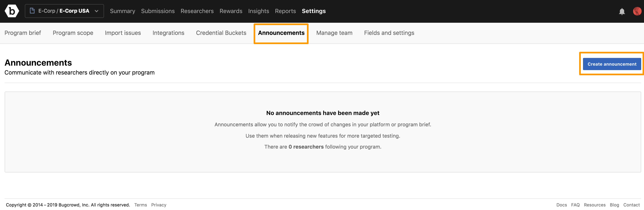Select the Credential Buckets tab
Screen dimensions: 644x210
[221, 33]
